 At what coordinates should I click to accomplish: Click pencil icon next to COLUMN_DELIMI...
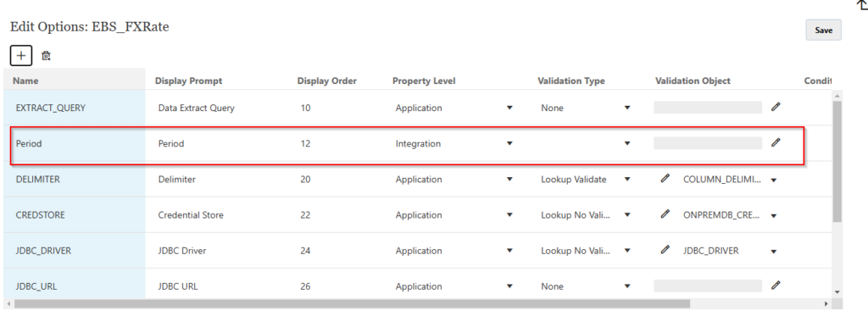pos(665,179)
